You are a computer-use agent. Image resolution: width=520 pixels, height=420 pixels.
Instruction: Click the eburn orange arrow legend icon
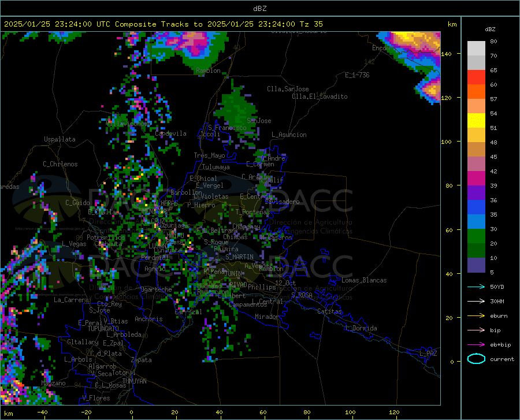(x=476, y=316)
